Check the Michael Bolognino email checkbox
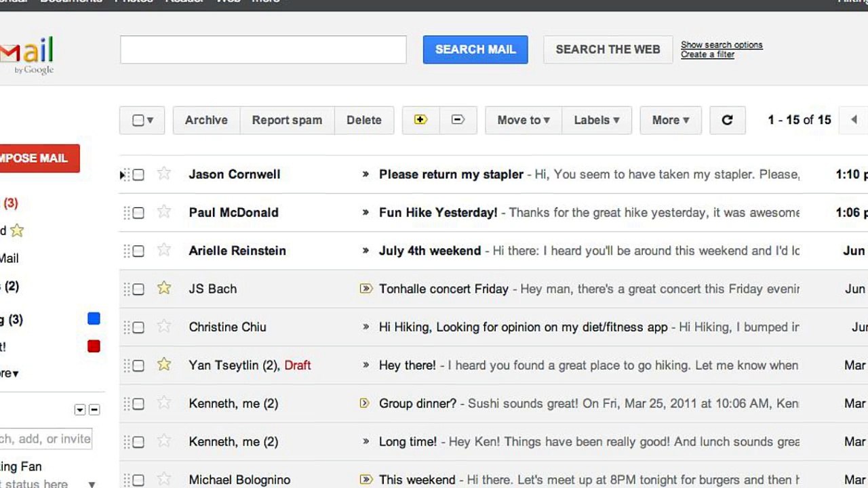The width and height of the screenshot is (868, 488). 138,481
